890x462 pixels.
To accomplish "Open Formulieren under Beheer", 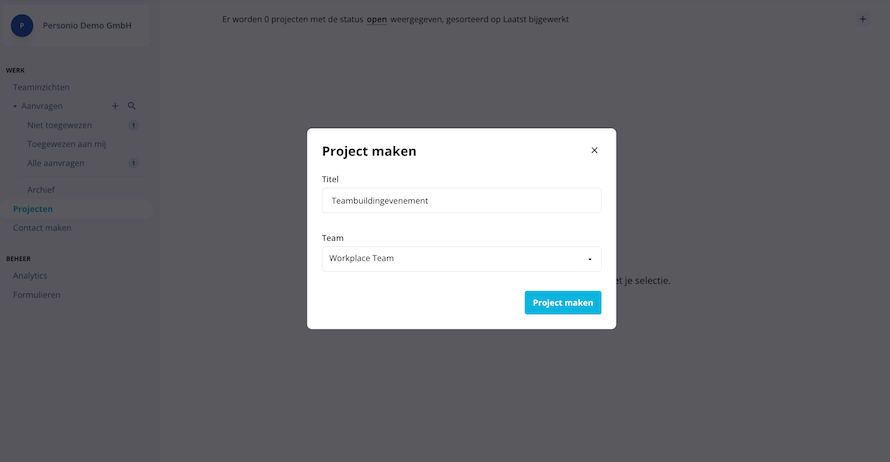I will [36, 295].
